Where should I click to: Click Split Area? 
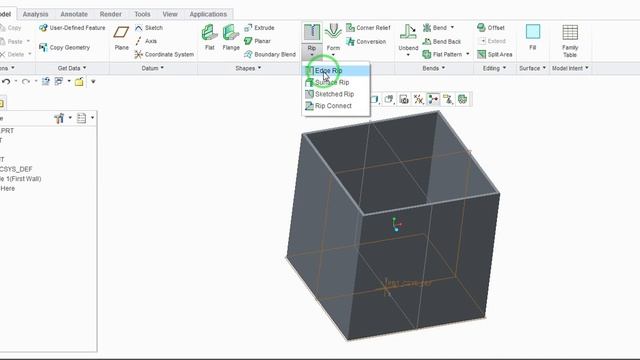tap(495, 54)
